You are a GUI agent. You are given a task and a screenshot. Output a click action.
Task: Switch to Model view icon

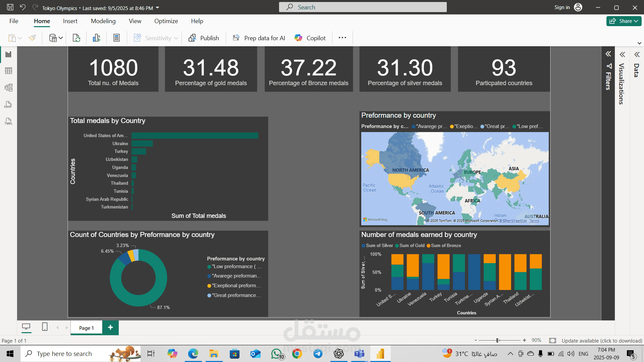[x=9, y=88]
